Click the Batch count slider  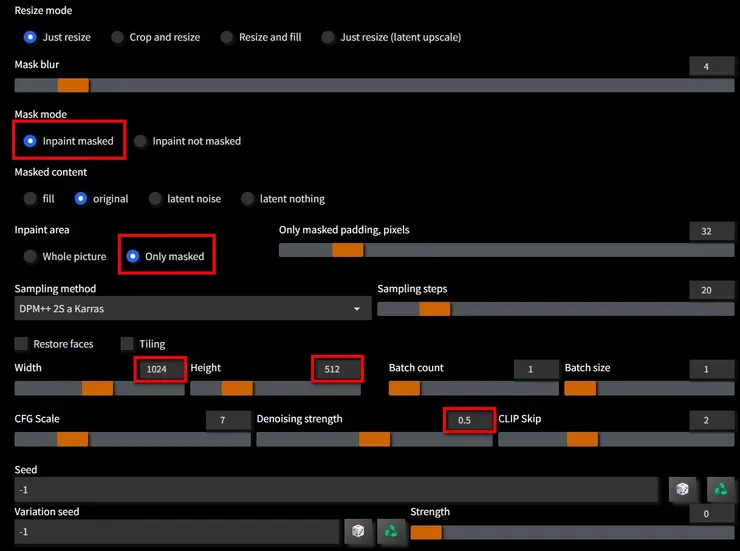click(473, 388)
